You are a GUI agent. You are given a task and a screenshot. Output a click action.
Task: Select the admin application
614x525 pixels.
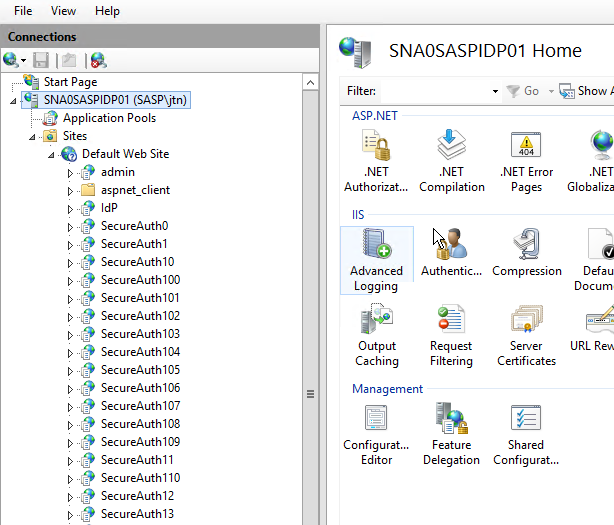(x=117, y=172)
